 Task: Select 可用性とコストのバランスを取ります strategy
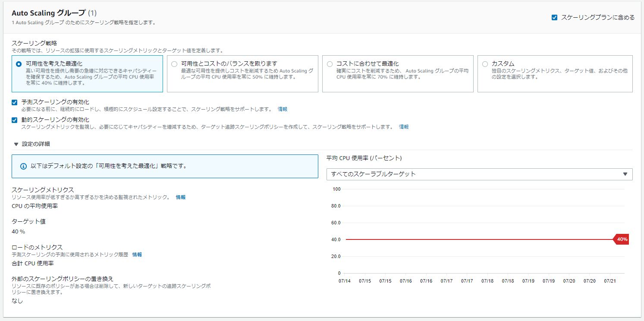click(174, 64)
